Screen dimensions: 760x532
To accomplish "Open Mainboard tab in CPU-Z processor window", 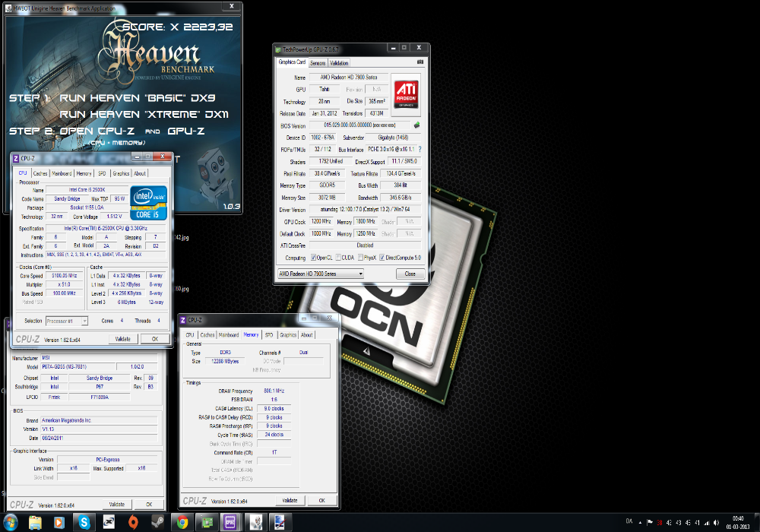I will 62,173.
